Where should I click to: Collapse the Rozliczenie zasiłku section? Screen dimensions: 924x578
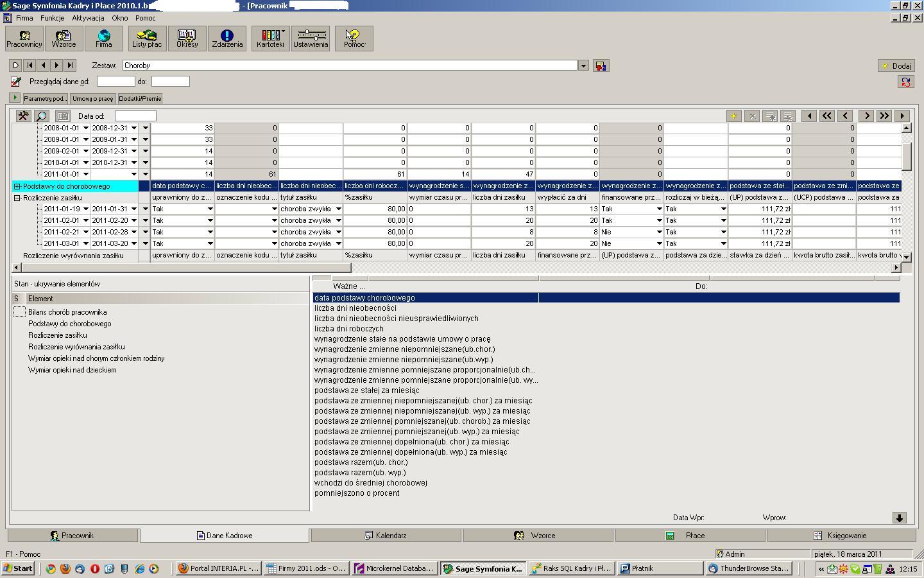pos(17,198)
